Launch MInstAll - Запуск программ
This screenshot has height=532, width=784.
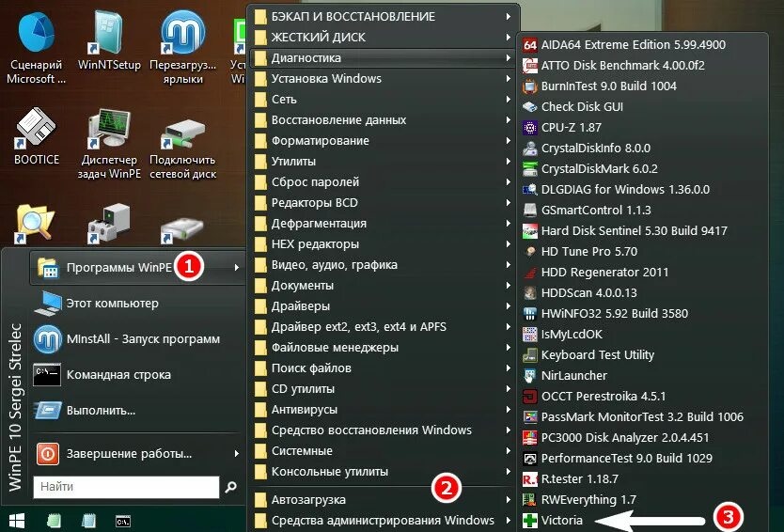coord(137,339)
